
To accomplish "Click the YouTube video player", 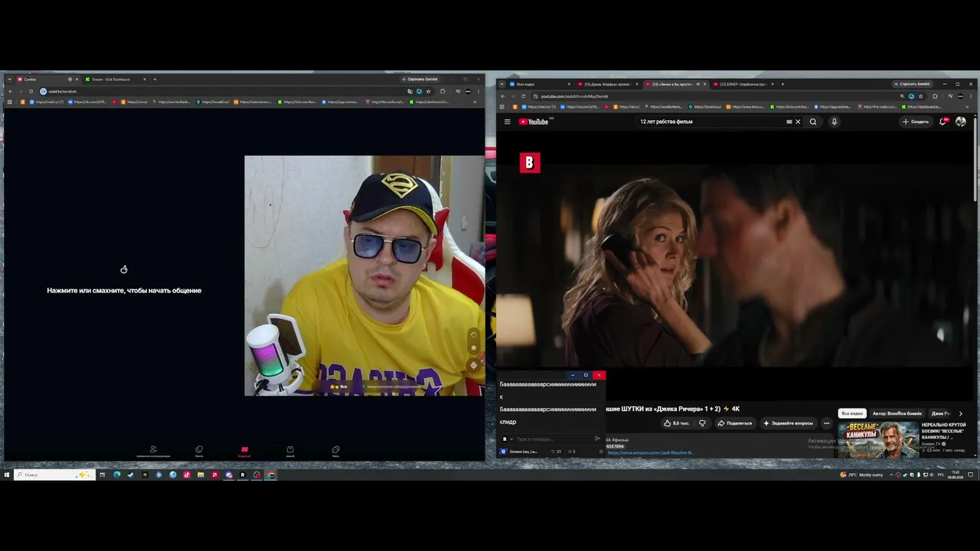I will coord(735,264).
